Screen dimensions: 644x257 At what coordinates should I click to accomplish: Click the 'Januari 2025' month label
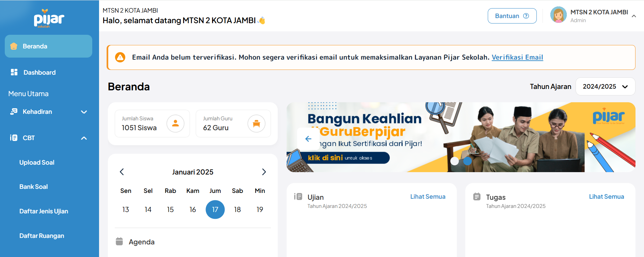193,172
